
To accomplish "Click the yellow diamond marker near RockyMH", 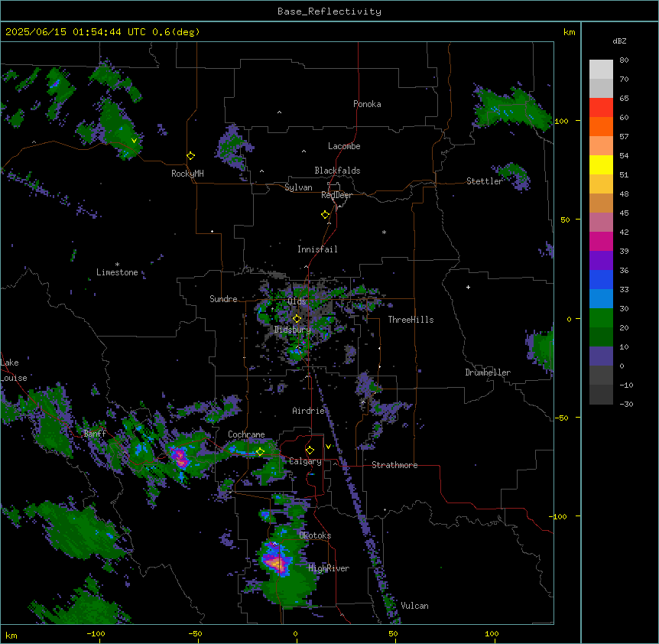I will click(191, 156).
